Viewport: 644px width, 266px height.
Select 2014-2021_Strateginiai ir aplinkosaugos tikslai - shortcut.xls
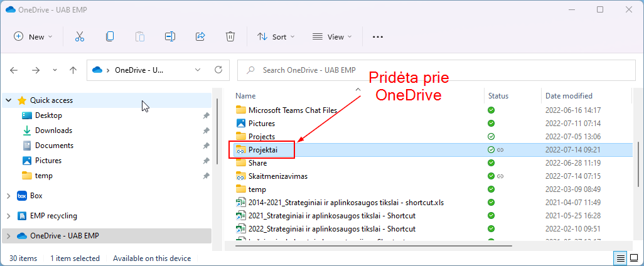click(x=346, y=203)
